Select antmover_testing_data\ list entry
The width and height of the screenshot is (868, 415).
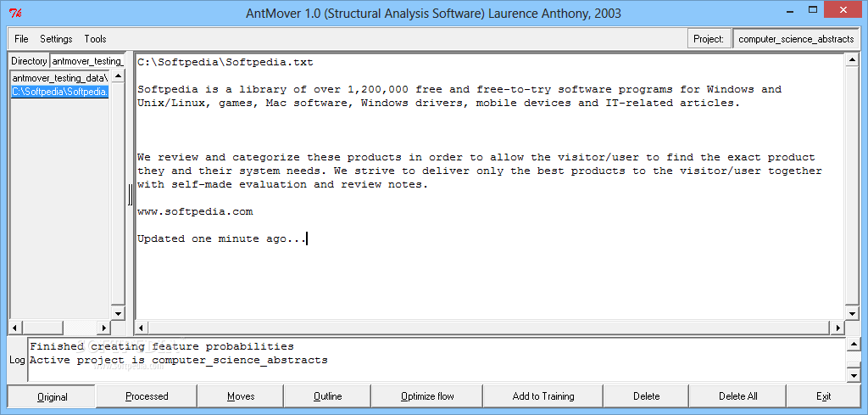click(60, 78)
